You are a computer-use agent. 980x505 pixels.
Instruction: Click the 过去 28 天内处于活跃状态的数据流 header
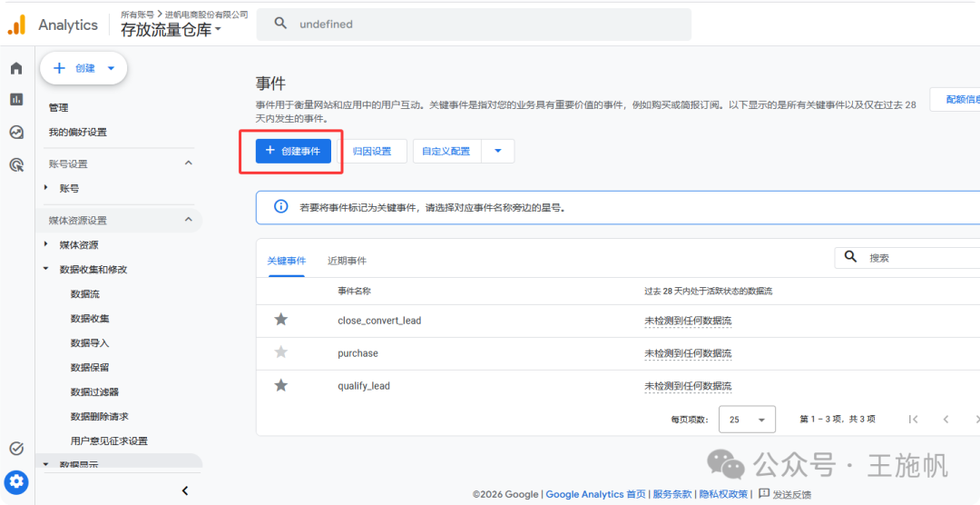click(708, 291)
